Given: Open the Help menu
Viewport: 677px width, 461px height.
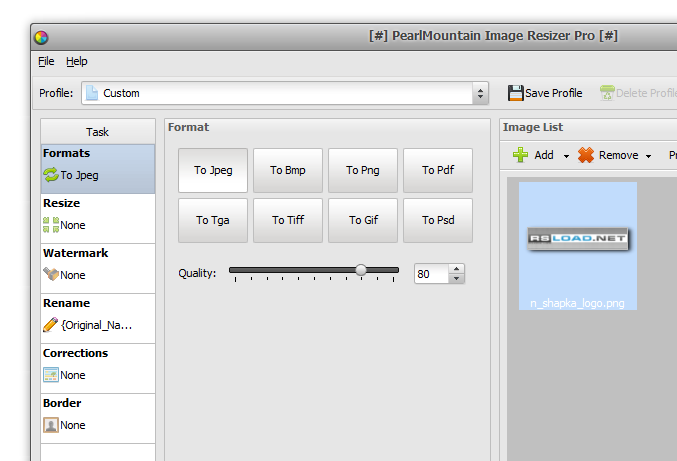Looking at the screenshot, I should (76, 61).
